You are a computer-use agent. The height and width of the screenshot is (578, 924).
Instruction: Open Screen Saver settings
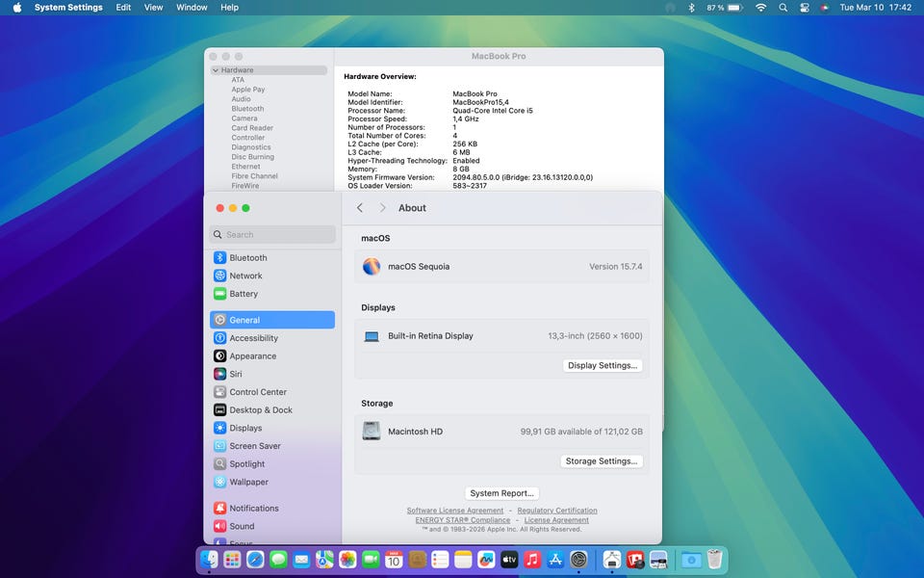click(x=254, y=446)
